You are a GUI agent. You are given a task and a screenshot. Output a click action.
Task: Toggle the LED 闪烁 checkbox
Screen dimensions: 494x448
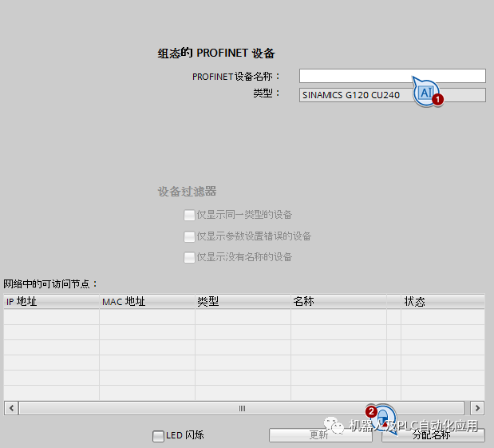click(x=158, y=436)
